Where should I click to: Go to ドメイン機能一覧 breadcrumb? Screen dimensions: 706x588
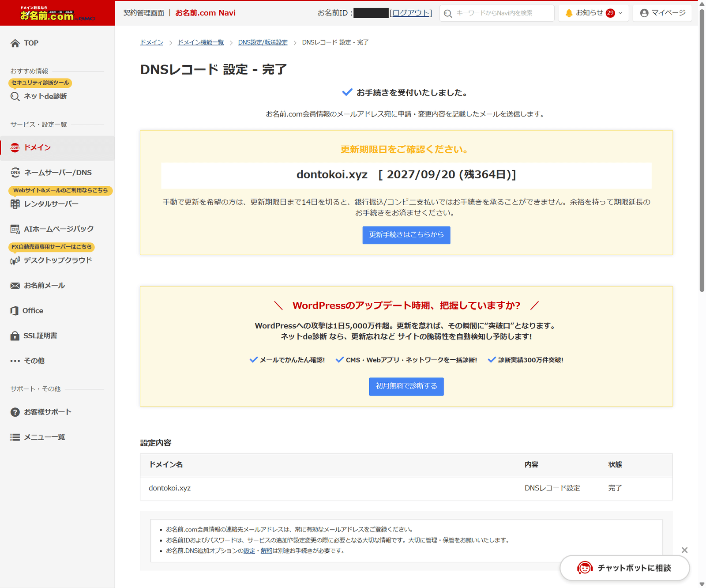[x=201, y=42]
